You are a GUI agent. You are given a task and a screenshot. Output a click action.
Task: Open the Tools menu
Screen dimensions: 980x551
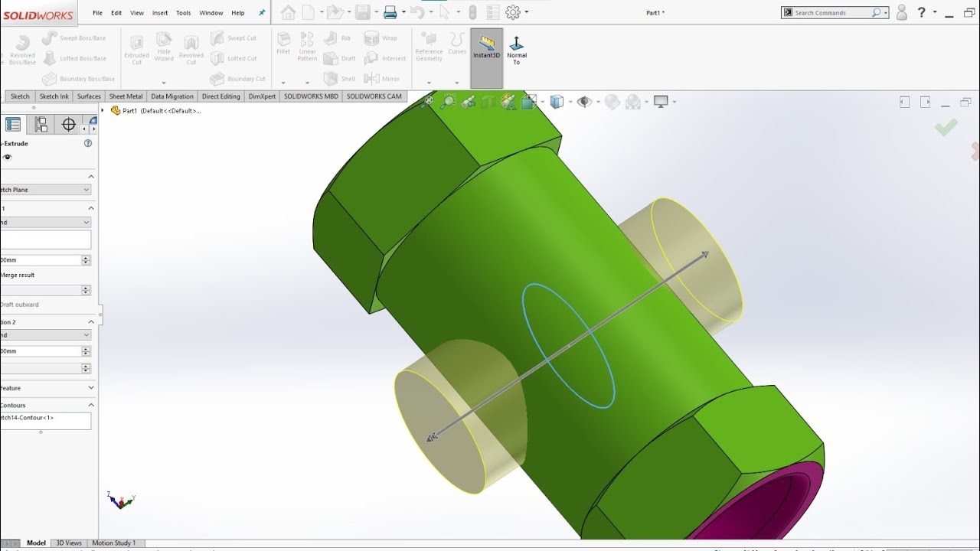(x=184, y=13)
